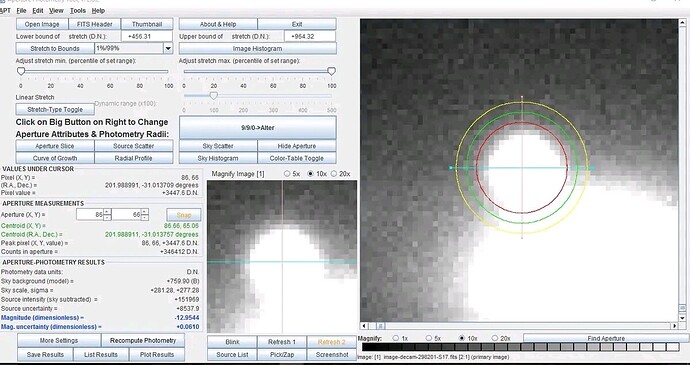Open the Radial Profile plot

tap(134, 158)
